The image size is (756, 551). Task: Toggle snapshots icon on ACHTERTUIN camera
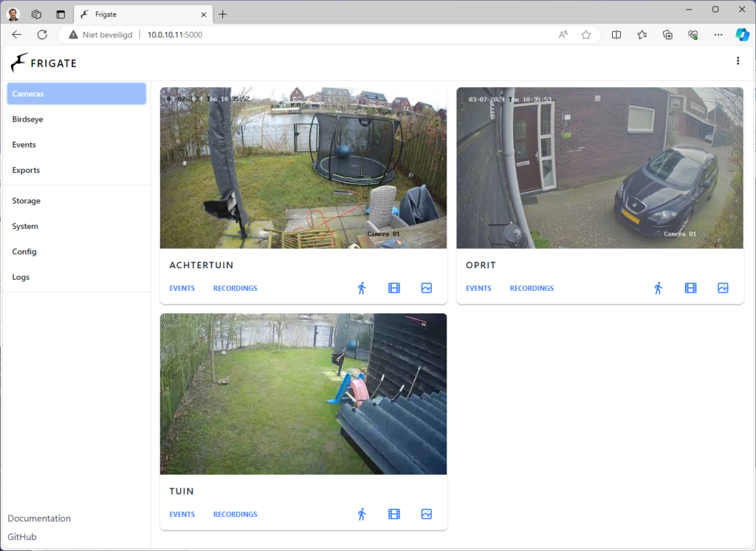click(426, 288)
